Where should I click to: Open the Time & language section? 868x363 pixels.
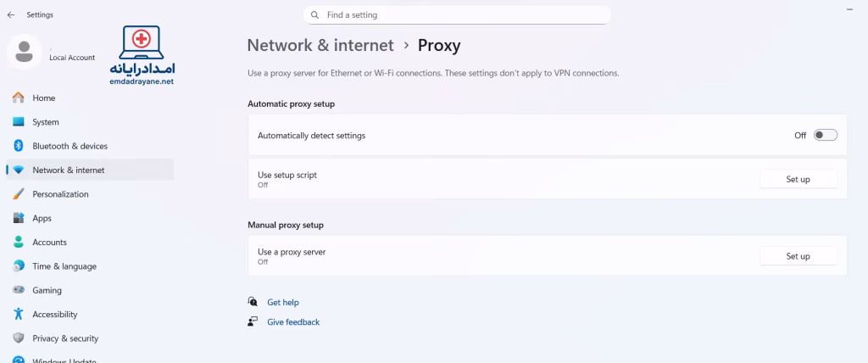pyautogui.click(x=64, y=266)
